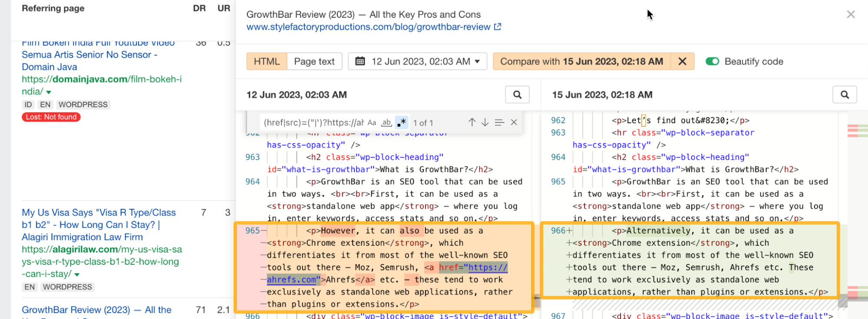868x319 pixels.
Task: Click the 1 of 1 match counter
Action: (423, 123)
